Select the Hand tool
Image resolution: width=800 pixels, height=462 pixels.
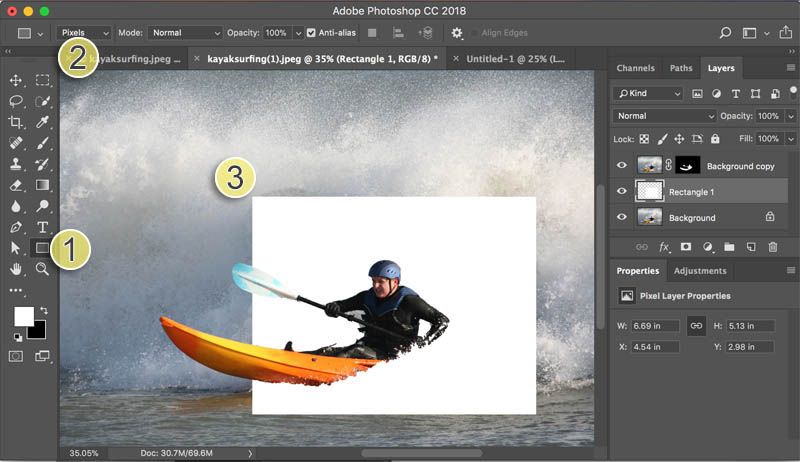16,269
